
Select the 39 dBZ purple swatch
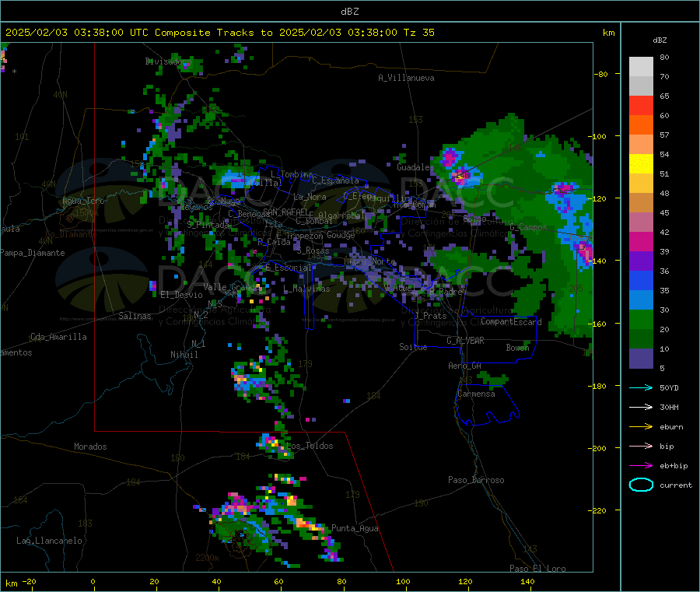click(x=641, y=261)
